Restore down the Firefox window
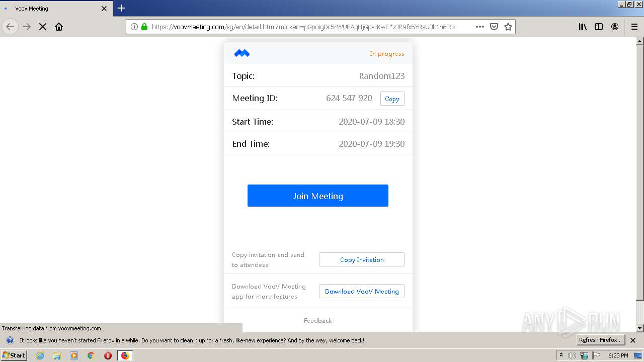Image resolution: width=644 pixels, height=362 pixels. [630, 4]
